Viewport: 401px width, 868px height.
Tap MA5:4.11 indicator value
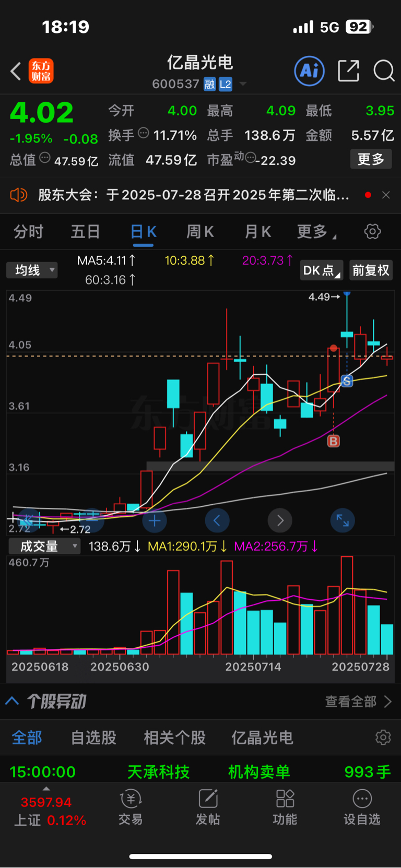tap(107, 260)
